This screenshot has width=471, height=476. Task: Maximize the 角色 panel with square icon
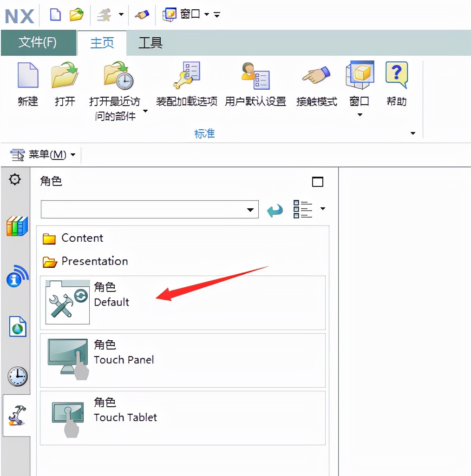(318, 182)
